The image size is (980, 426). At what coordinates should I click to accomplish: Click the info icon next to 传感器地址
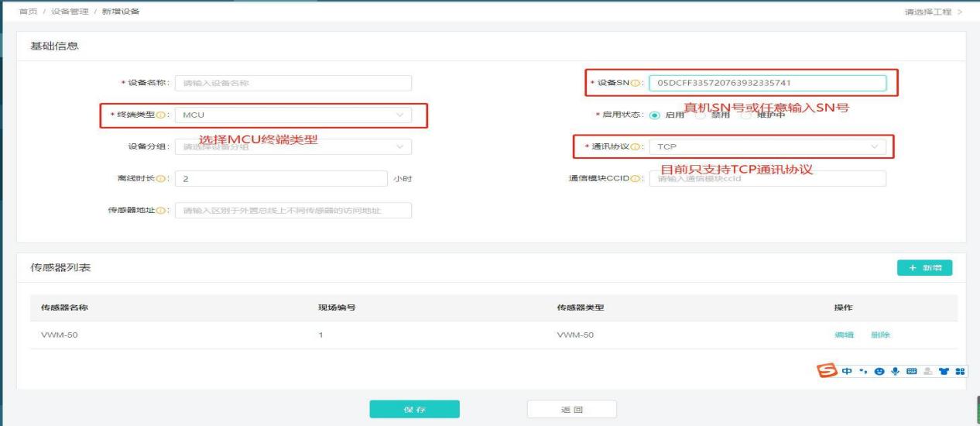click(x=166, y=211)
